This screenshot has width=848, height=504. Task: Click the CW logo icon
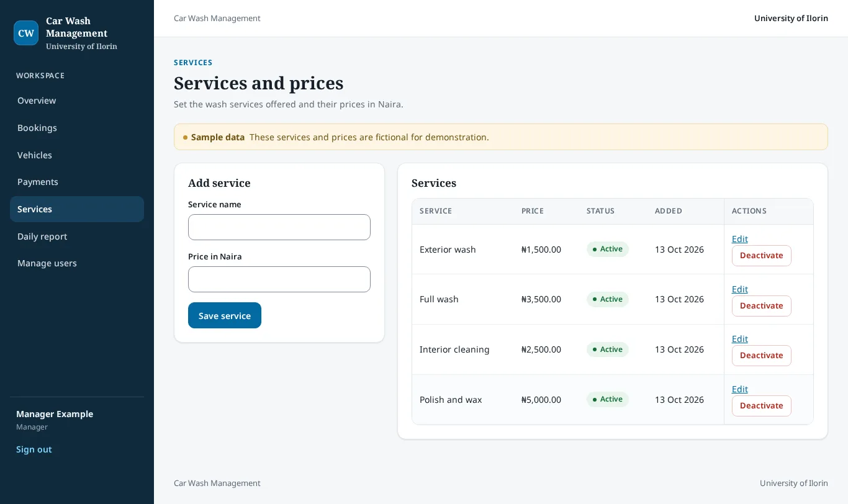[x=26, y=33]
